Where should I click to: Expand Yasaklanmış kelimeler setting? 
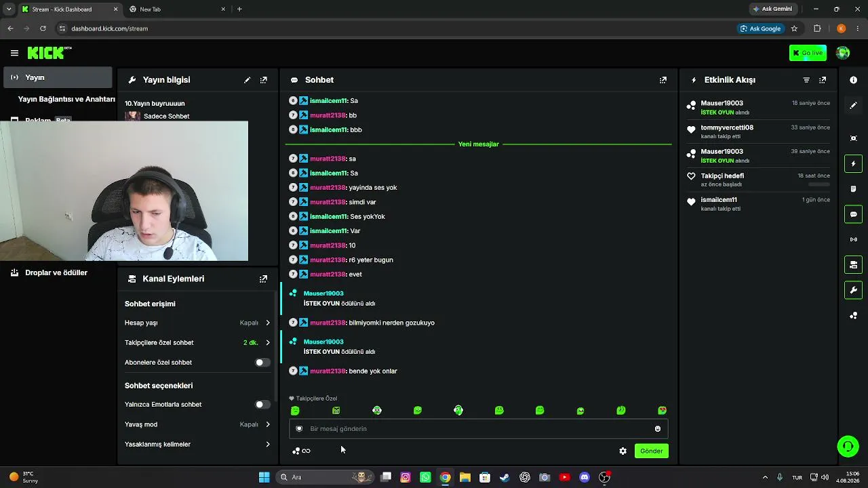(197, 444)
